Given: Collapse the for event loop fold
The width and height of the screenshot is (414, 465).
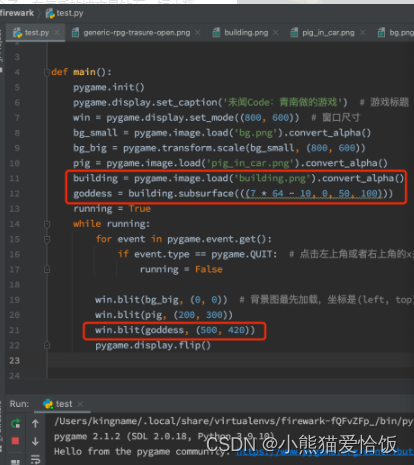Looking at the screenshot, I should 47,239.
